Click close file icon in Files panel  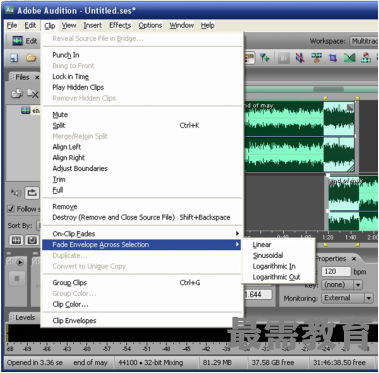tap(33, 94)
